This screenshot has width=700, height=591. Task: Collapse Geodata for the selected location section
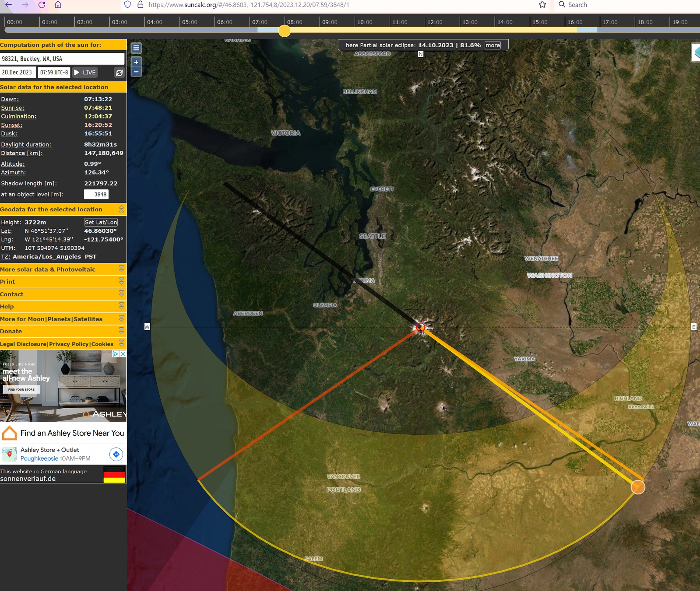[x=121, y=210]
